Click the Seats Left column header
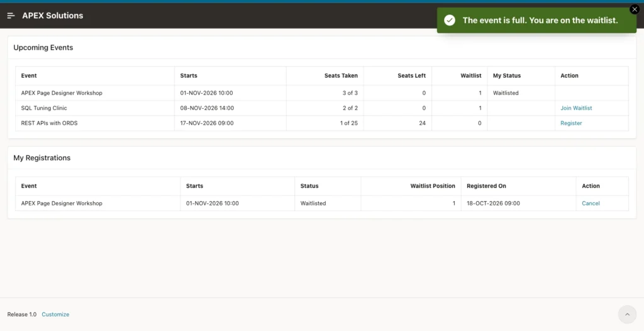The image size is (644, 331). pyautogui.click(x=411, y=75)
